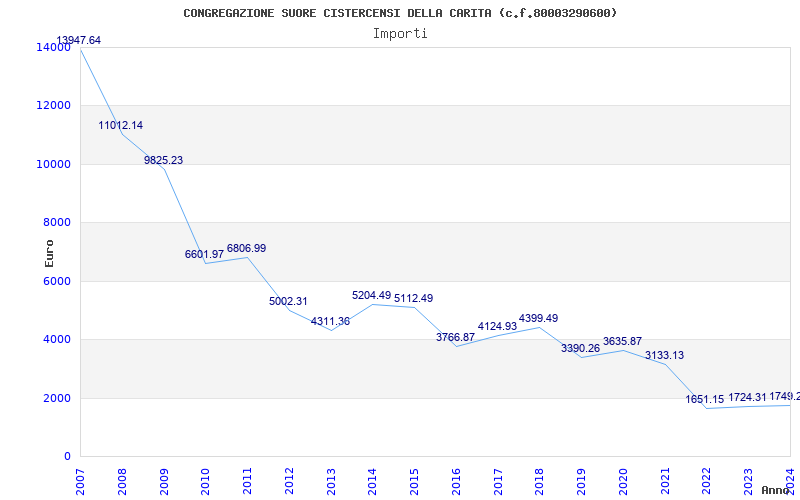800x500 pixels.
Task: Select data label 13947.64
Action: [79, 40]
